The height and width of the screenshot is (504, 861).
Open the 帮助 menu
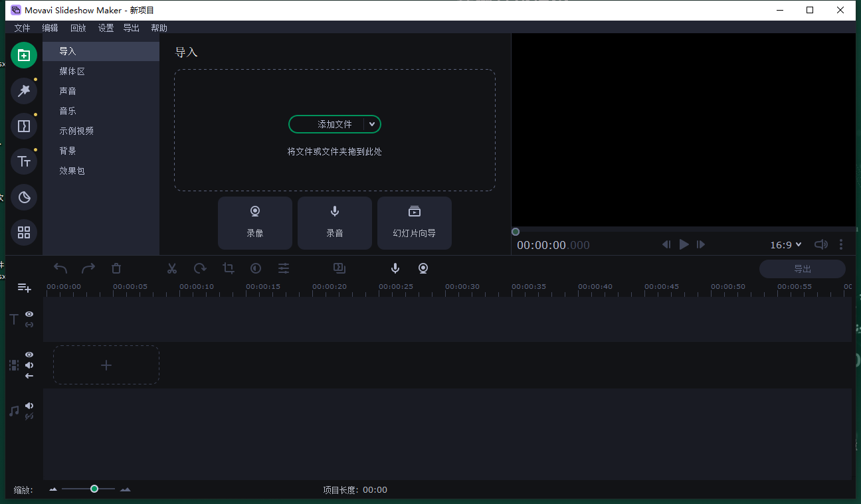(x=159, y=28)
